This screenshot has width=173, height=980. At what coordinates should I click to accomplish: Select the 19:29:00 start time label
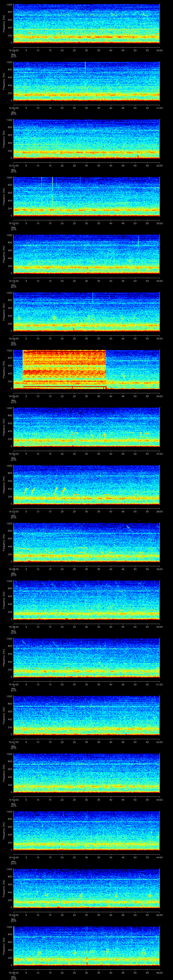(x=14, y=50)
